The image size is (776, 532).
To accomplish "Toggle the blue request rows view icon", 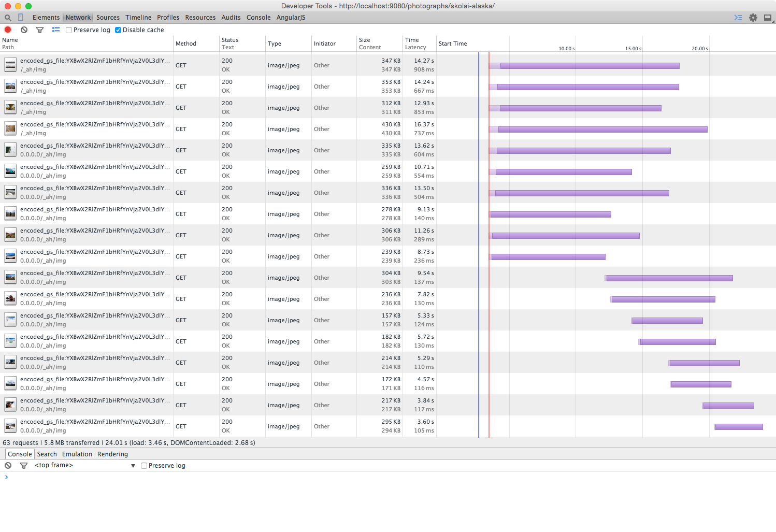I will click(56, 30).
